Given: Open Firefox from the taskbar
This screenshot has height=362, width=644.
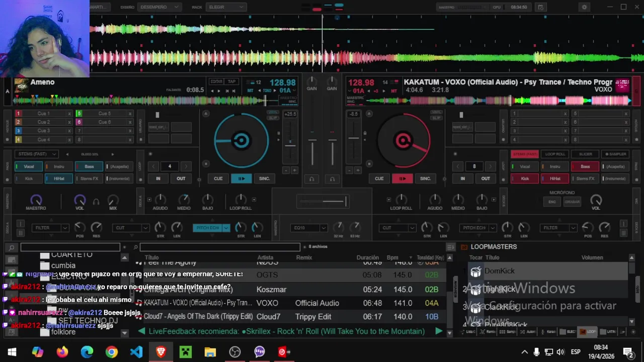Looking at the screenshot, I should 62,352.
